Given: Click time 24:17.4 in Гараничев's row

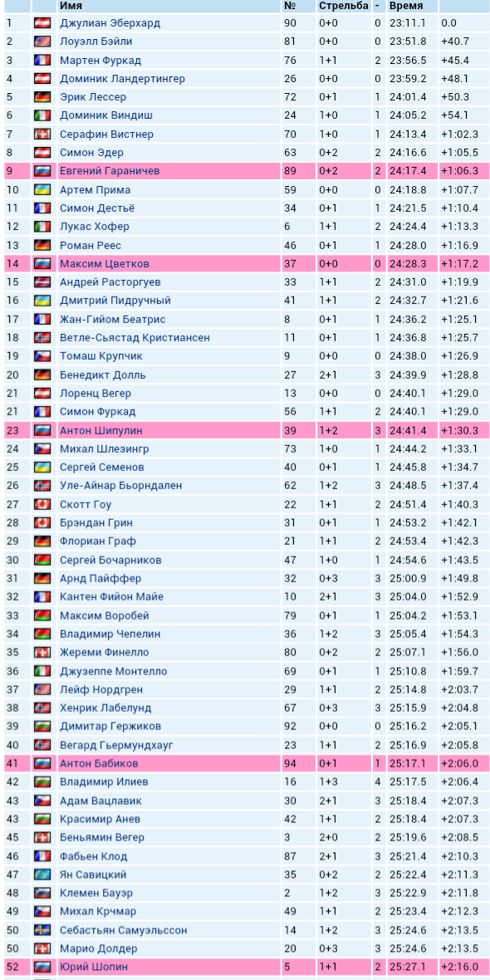Looking at the screenshot, I should tap(408, 171).
